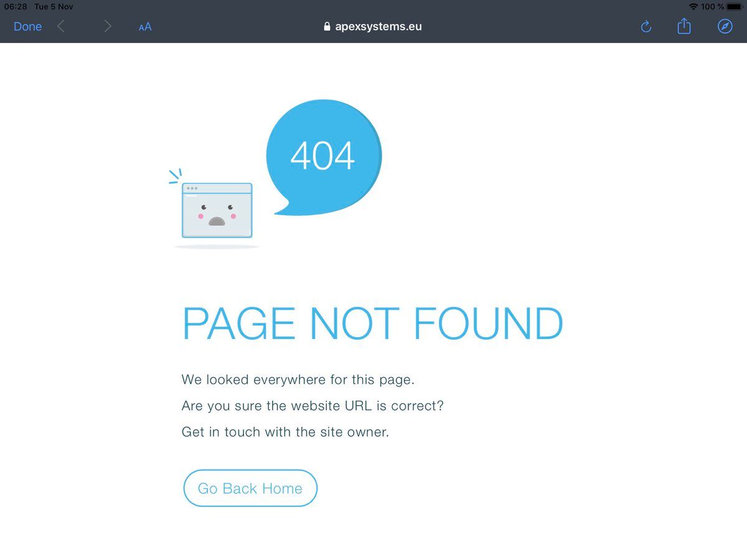Select the apexsystems.eu address text
This screenshot has width=747, height=560.
click(378, 27)
